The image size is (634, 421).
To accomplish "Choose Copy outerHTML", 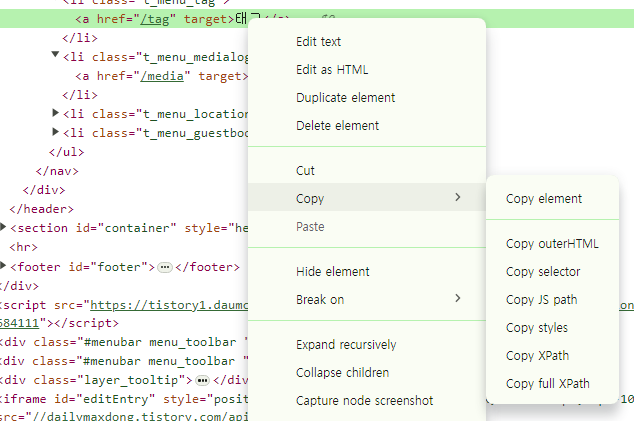I will tap(552, 243).
